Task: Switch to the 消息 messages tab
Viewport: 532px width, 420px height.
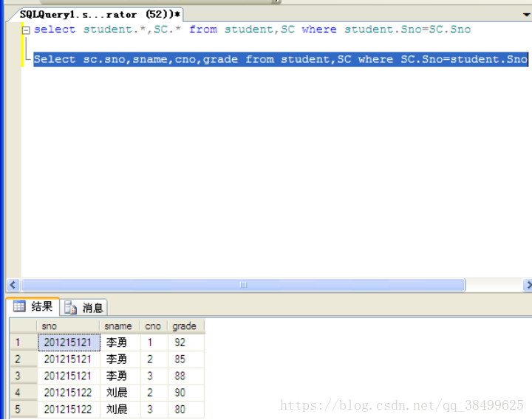Action: point(84,308)
